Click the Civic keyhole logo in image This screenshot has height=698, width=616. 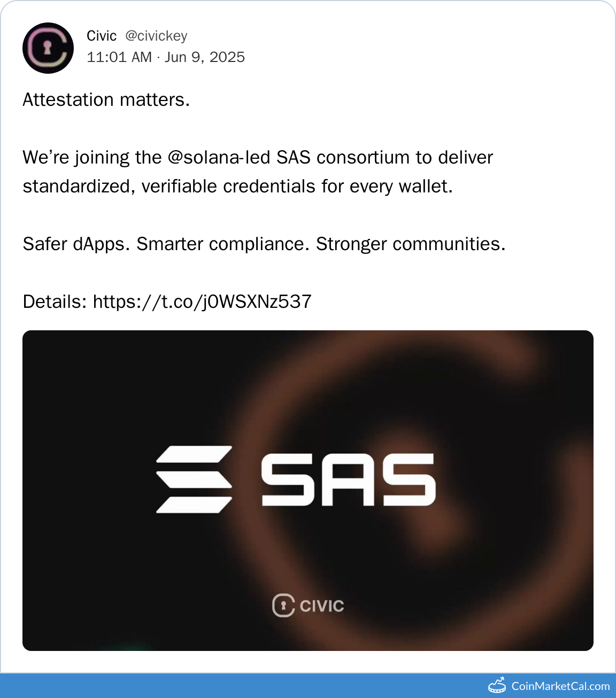(x=283, y=606)
